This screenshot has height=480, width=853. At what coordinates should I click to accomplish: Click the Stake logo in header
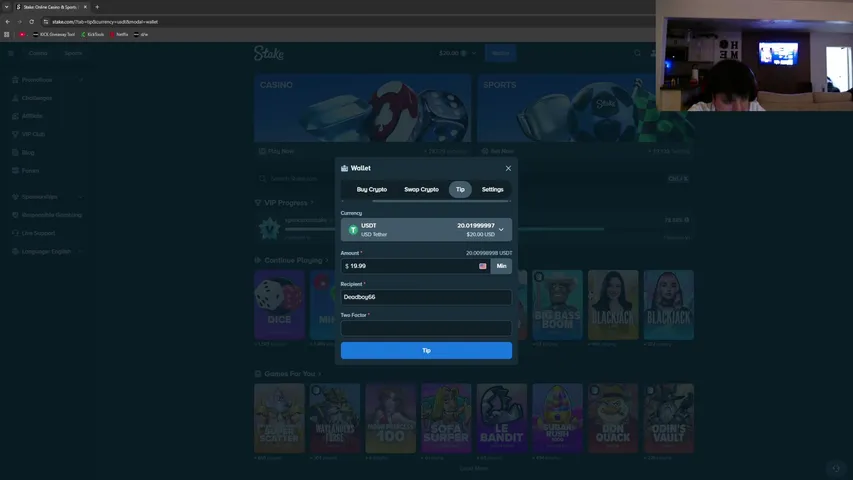[269, 53]
